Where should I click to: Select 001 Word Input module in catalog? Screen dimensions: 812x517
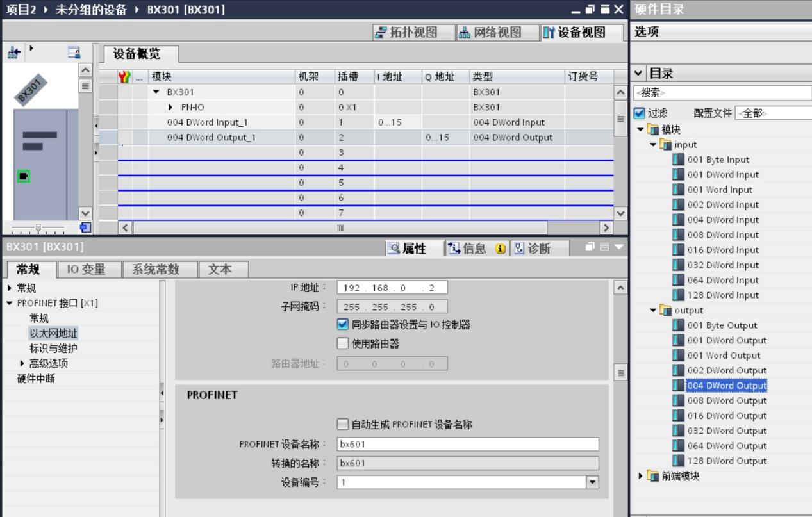click(720, 190)
